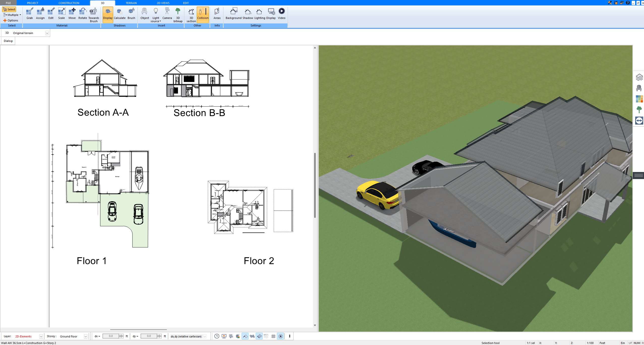
Task: Open the FILE menu
Action: tap(8, 3)
